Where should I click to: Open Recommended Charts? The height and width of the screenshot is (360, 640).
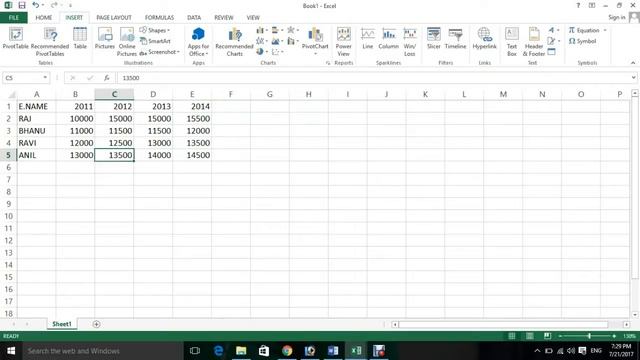coord(234,42)
